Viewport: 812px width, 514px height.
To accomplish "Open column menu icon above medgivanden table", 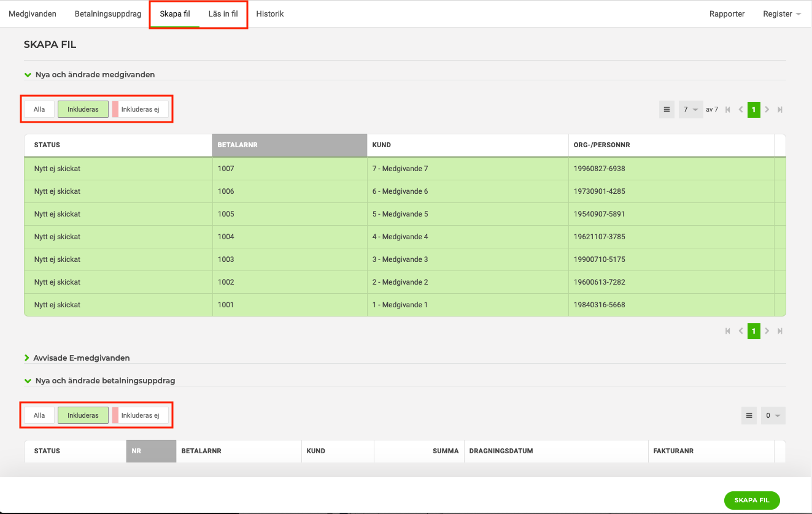I will 667,109.
